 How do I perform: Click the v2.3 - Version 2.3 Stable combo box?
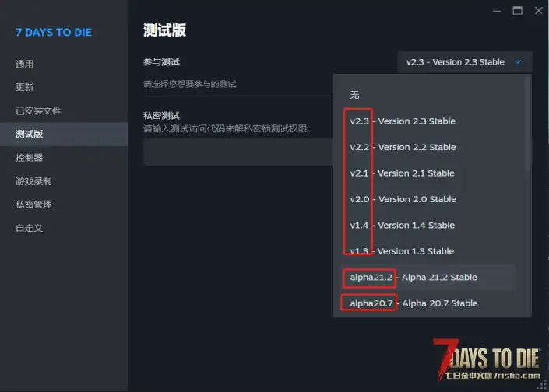465,62
